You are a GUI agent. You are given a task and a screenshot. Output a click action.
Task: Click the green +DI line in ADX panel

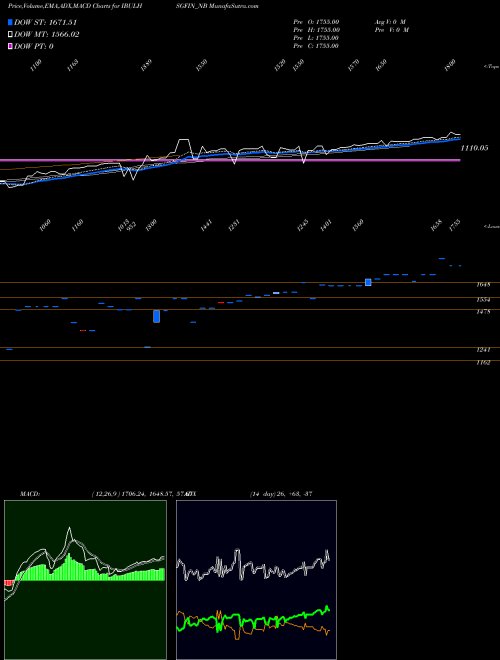pyautogui.click(x=253, y=619)
